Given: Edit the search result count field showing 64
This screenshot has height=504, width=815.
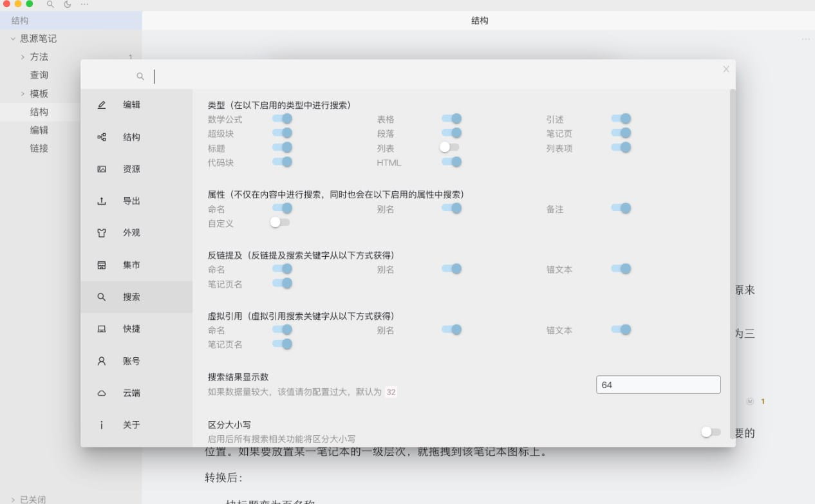Looking at the screenshot, I should pos(658,384).
